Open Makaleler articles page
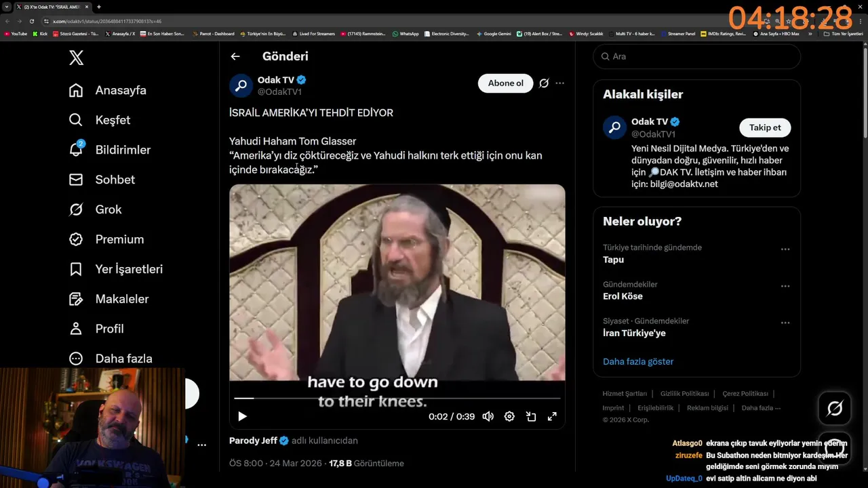Image resolution: width=868 pixels, height=488 pixels. pyautogui.click(x=108, y=299)
